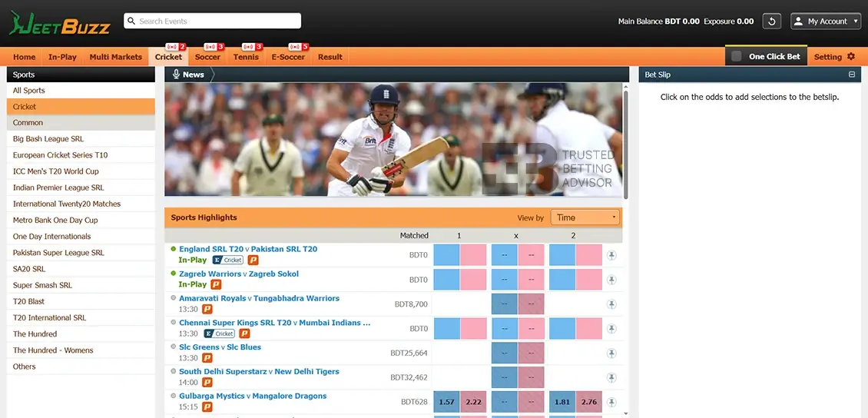868x418 pixels.
Task: Click the Search Events input field
Action: tap(213, 21)
